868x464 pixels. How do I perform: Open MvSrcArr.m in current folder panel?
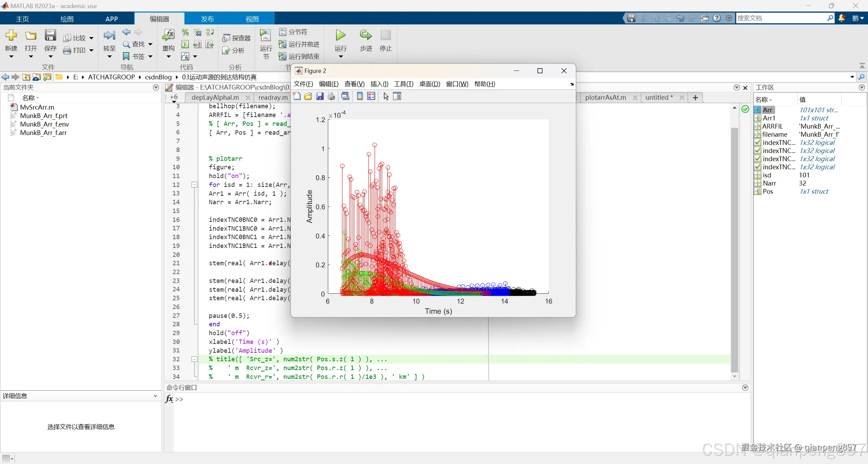pos(37,107)
